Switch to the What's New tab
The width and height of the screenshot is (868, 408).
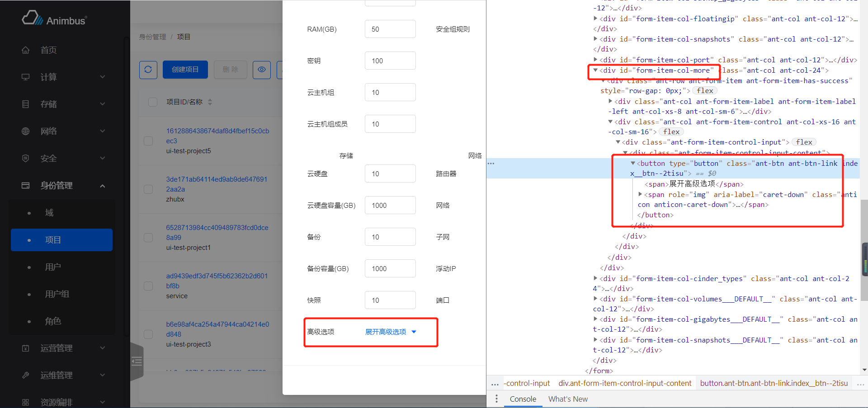click(x=568, y=399)
